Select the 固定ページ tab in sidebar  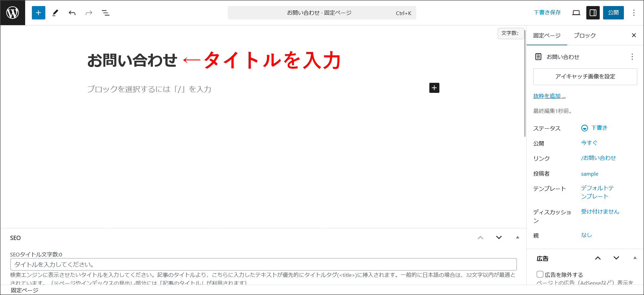(547, 36)
